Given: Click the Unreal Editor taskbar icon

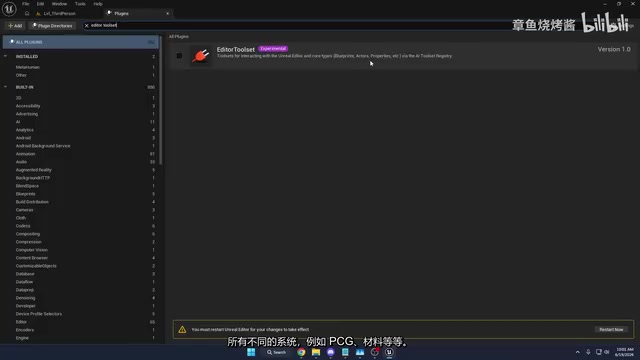Looking at the screenshot, I should pyautogui.click(x=389, y=352).
